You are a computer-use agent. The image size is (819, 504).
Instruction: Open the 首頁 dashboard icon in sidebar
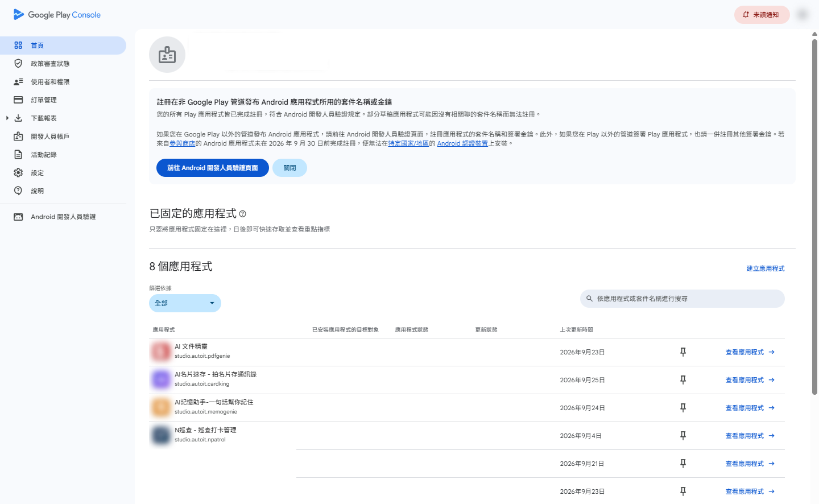(18, 46)
